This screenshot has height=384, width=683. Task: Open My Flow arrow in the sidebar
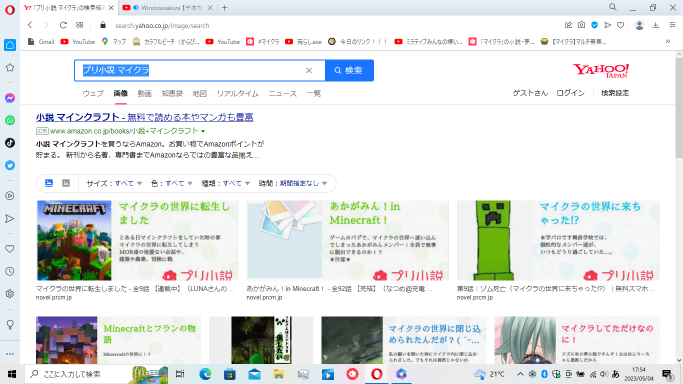point(10,219)
